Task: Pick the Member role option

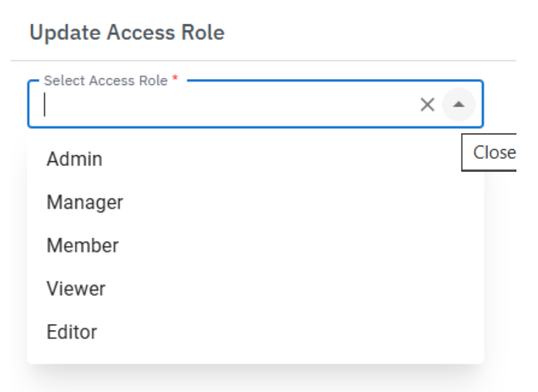Action: click(255, 246)
